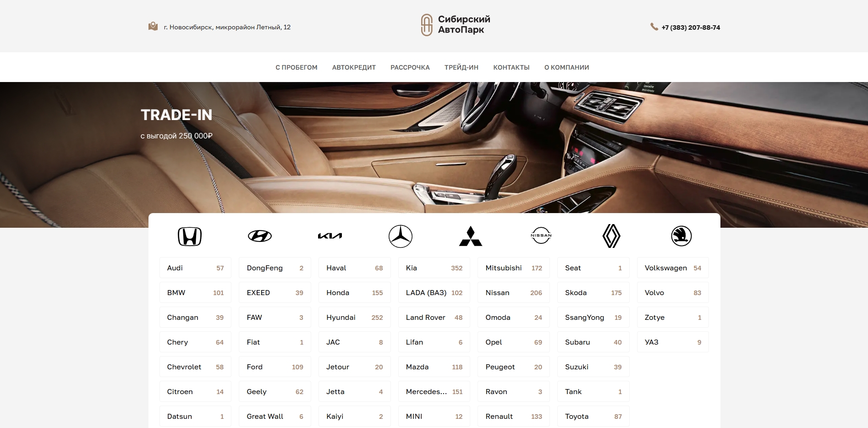
Task: Open the ТРЕЙД-ИН menu item
Action: coord(461,67)
